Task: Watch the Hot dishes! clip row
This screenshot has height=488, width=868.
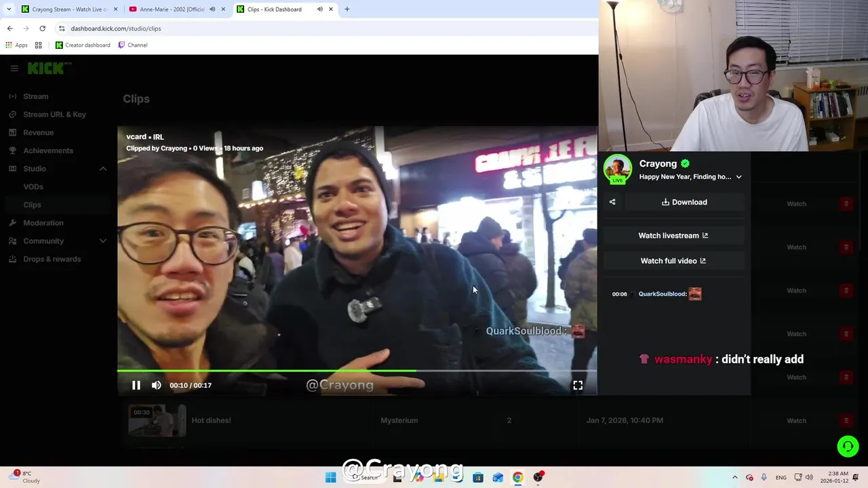Action: pyautogui.click(x=796, y=420)
